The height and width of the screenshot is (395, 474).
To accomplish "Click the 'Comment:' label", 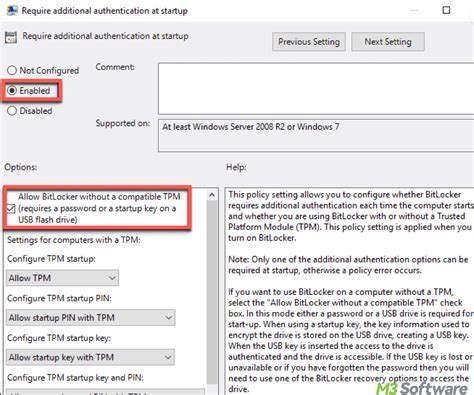I will [x=115, y=67].
